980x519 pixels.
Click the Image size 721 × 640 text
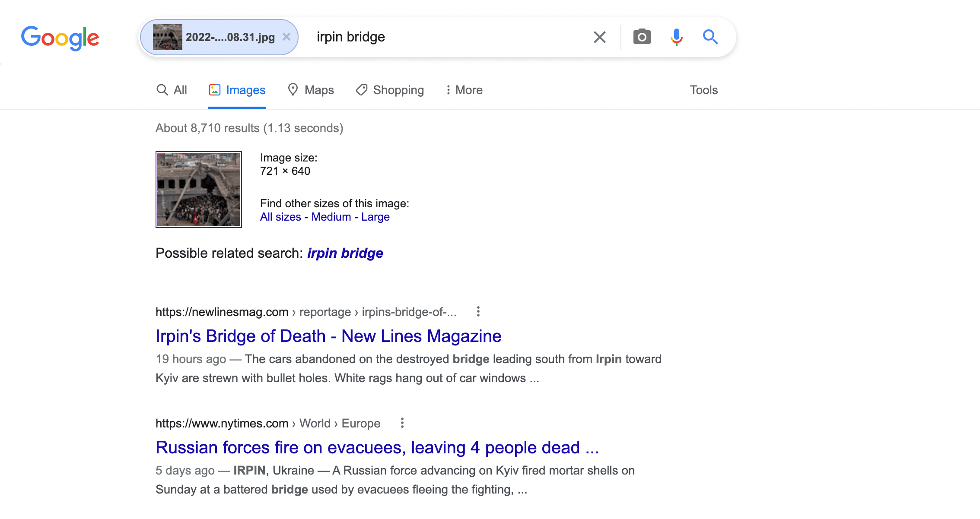[x=289, y=165]
